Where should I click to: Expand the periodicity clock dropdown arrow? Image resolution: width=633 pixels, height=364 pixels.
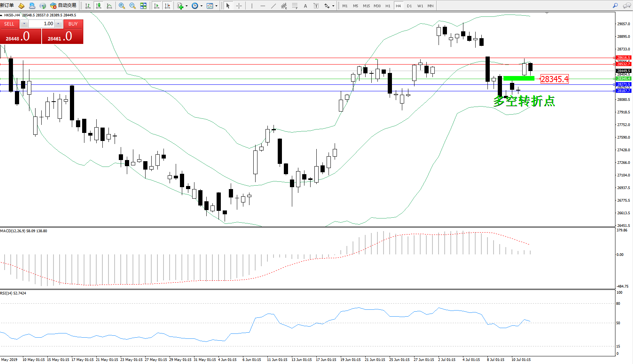[x=201, y=6]
